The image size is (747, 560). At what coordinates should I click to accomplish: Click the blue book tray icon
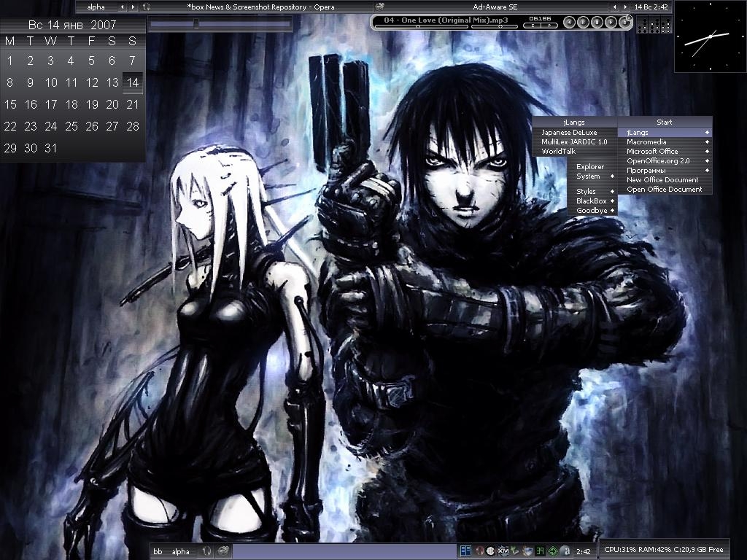465,551
